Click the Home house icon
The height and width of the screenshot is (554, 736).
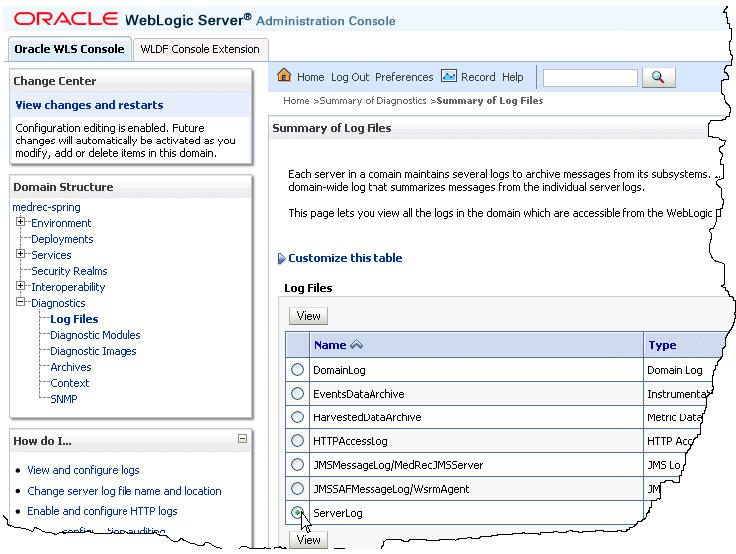[284, 75]
